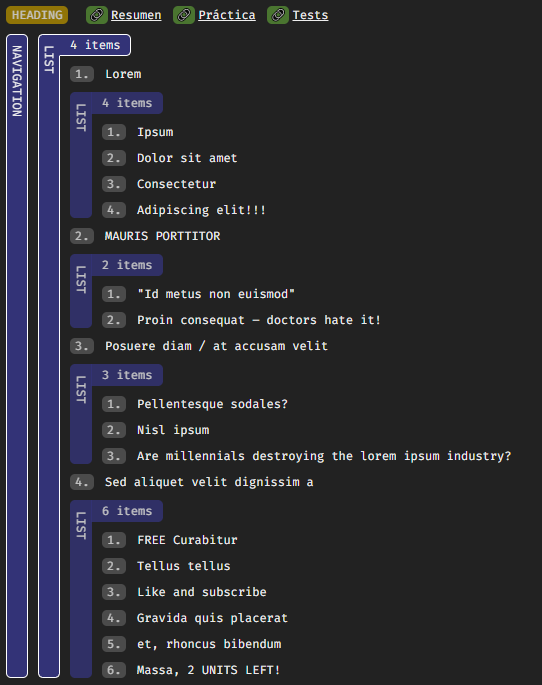Image resolution: width=542 pixels, height=685 pixels.
Task: Click "Massa, 2 UNITS LEFT!" entry
Action: point(208,670)
